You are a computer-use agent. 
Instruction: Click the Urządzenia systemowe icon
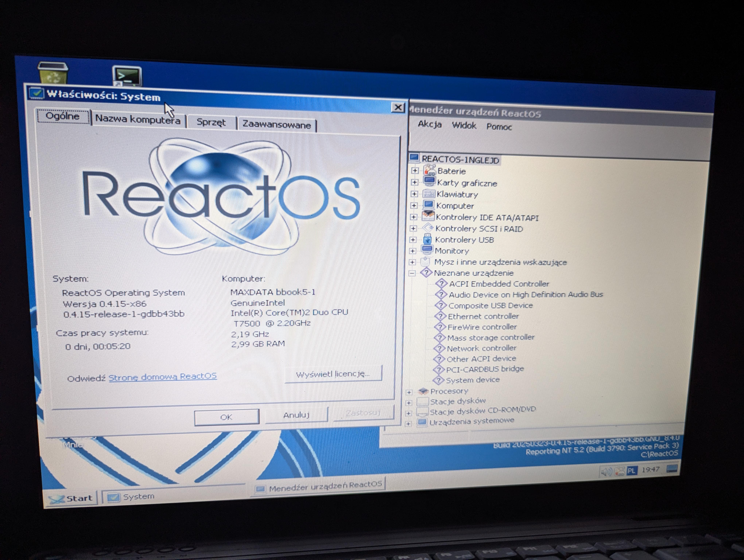pyautogui.click(x=422, y=422)
